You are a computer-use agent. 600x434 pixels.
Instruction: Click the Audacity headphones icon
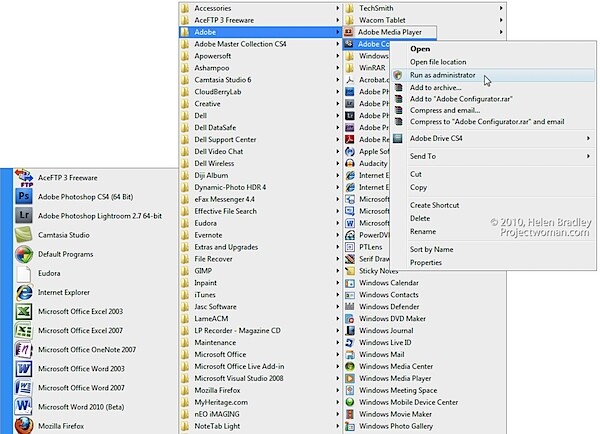point(350,163)
